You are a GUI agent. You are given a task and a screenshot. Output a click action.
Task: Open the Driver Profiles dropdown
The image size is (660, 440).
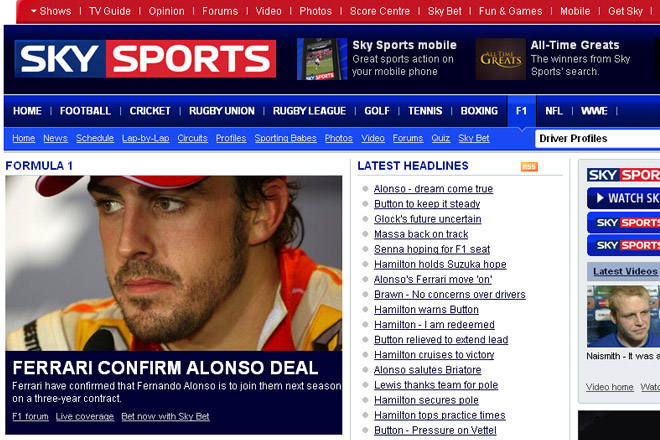[x=597, y=138]
